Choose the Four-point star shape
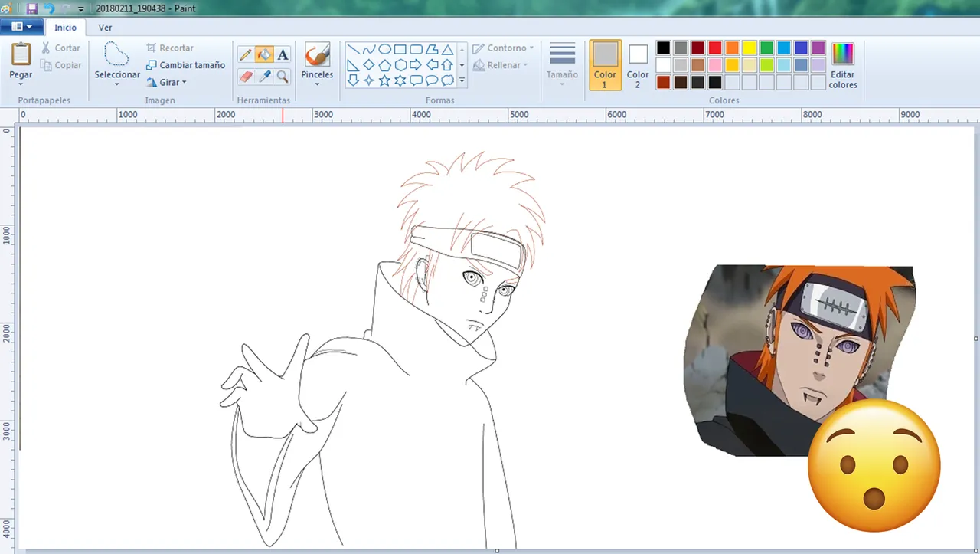The image size is (980, 554). [x=369, y=80]
